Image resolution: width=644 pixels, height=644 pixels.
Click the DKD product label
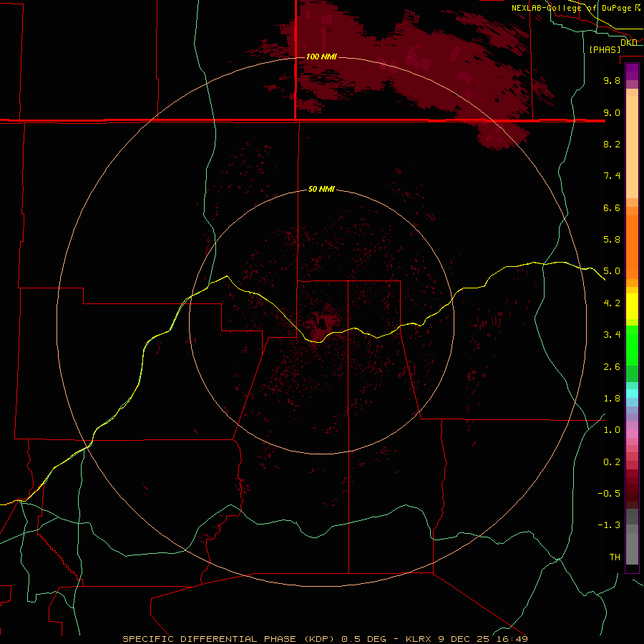pyautogui.click(x=628, y=42)
